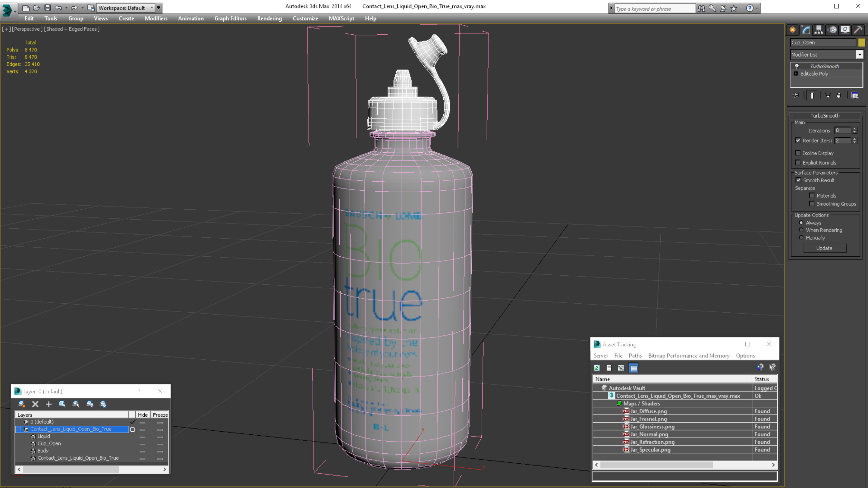The image size is (868, 488).
Task: Click the Freeze column header in Layer dialog
Action: pos(160,414)
